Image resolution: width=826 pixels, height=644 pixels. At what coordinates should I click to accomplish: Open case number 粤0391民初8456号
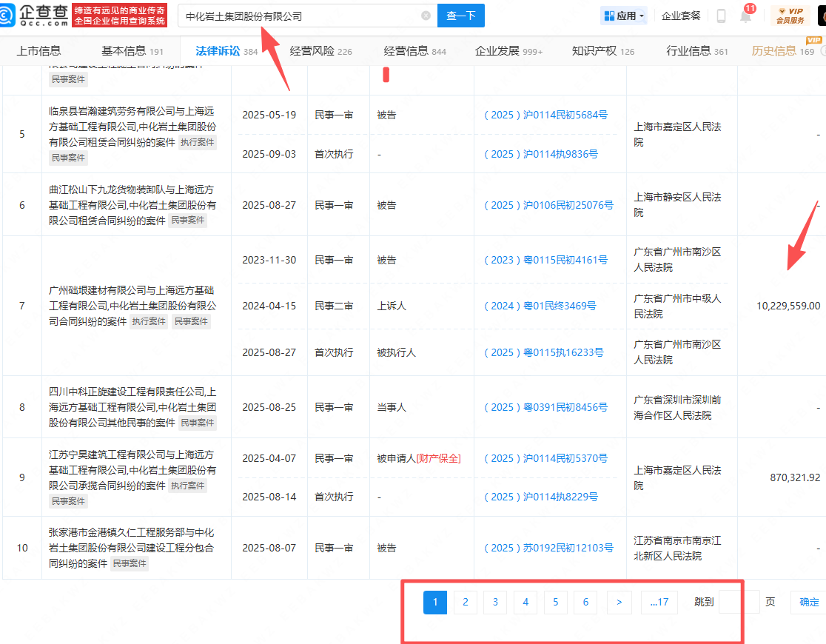(x=545, y=407)
